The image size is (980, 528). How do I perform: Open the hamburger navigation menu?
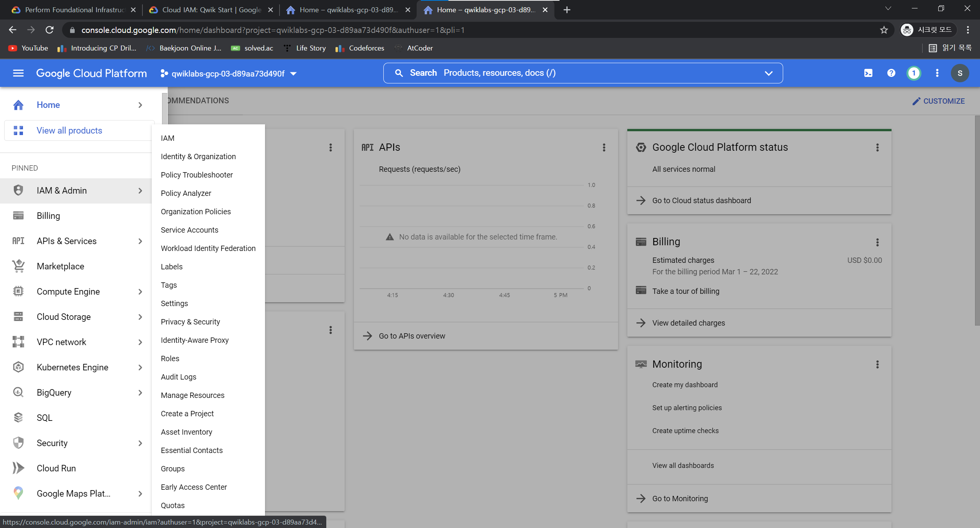coord(18,73)
